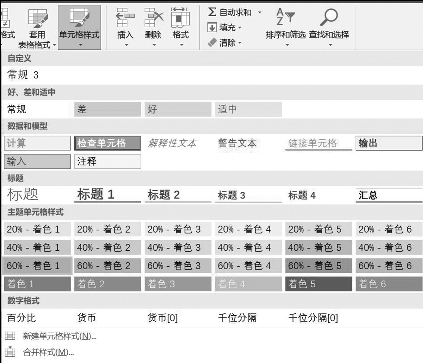Viewport: 423px width, 363px height.
Task: Apply the 常规 cell style
Action: click(37, 109)
